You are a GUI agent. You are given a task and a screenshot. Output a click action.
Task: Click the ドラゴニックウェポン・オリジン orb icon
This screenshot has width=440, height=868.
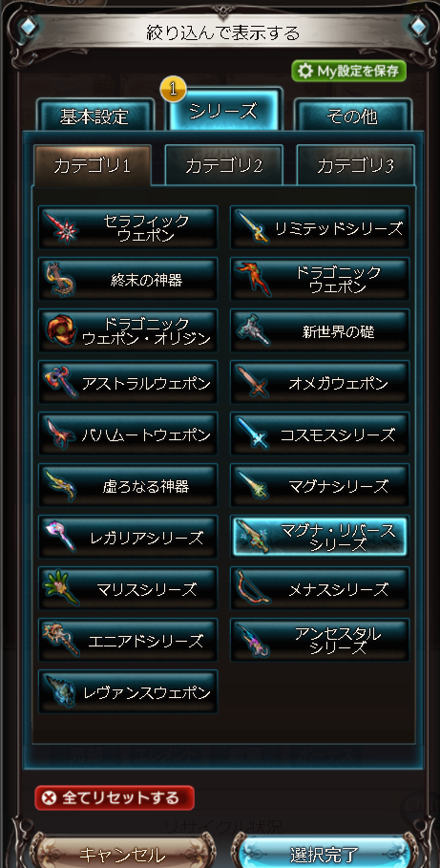point(61,331)
